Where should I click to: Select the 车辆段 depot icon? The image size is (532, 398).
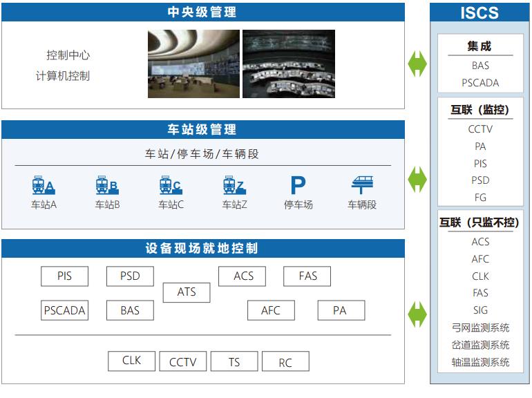[362, 185]
